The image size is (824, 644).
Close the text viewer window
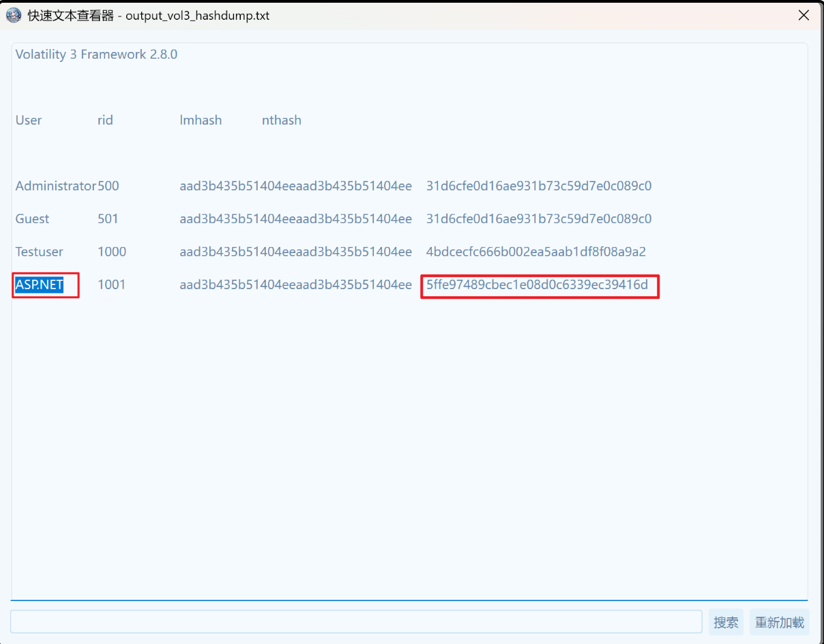[x=804, y=15]
